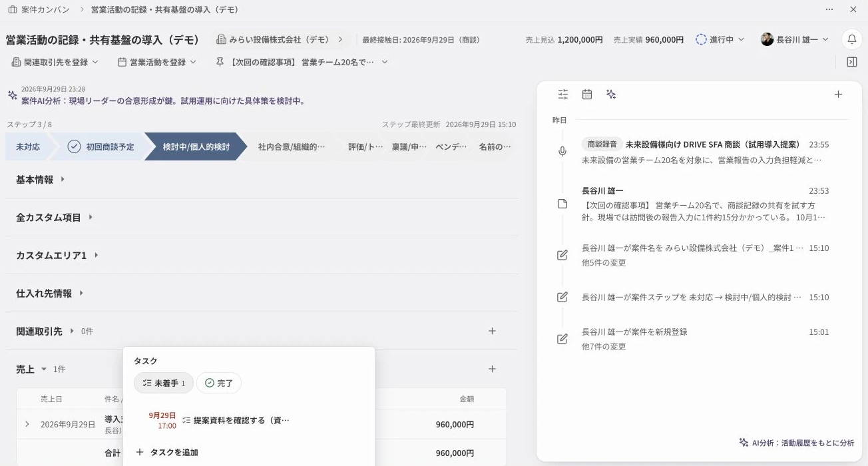
Task: Go to 案件カンバン breadcrumb
Action: click(39, 10)
